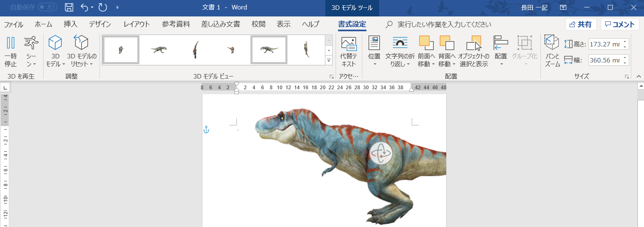This screenshot has width=644, height=227.
Task: Open the 位置 dropdown
Action: (x=374, y=52)
